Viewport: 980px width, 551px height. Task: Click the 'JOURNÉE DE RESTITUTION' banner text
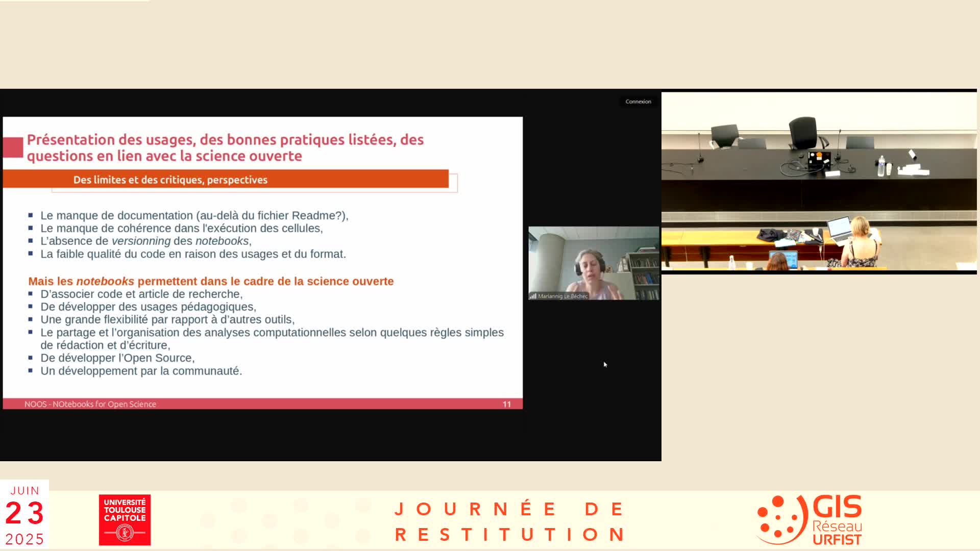point(509,521)
